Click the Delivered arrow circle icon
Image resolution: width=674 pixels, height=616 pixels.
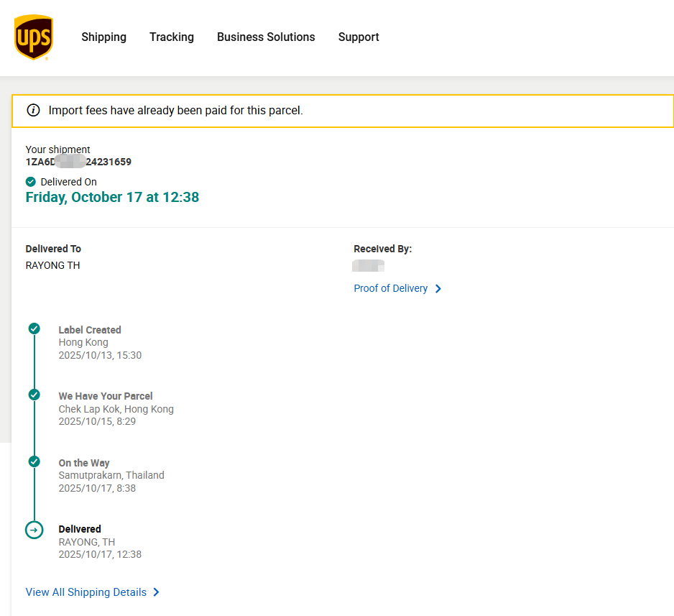click(x=34, y=530)
